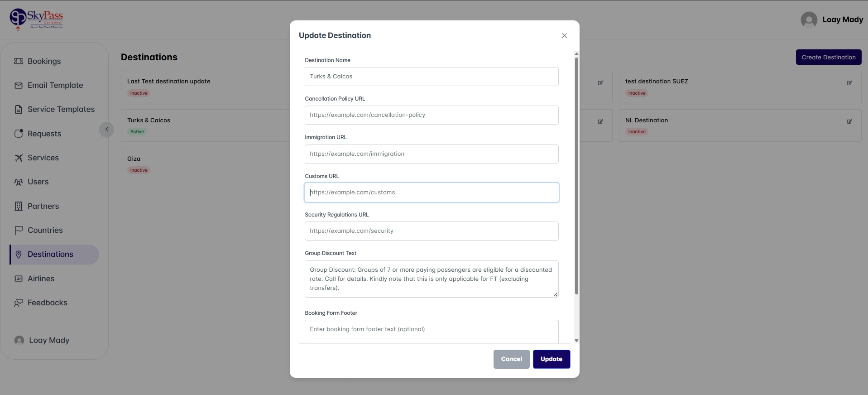Click the Services airplane icon

(19, 158)
